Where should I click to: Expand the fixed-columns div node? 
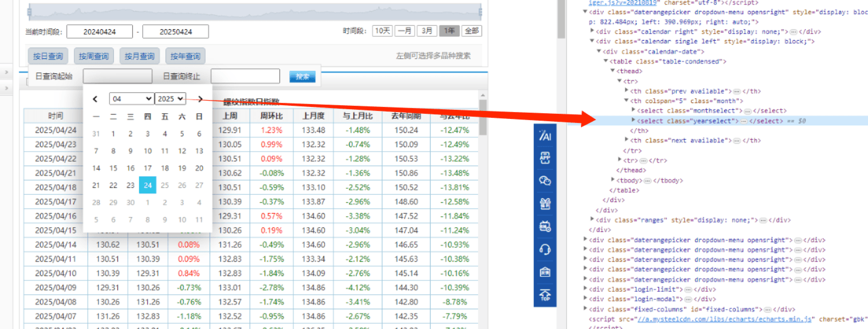point(586,309)
